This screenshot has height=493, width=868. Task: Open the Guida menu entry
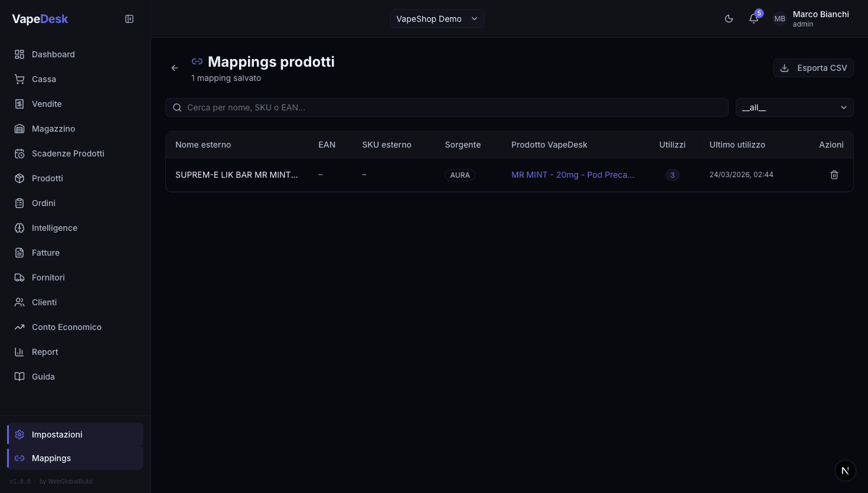(x=44, y=376)
